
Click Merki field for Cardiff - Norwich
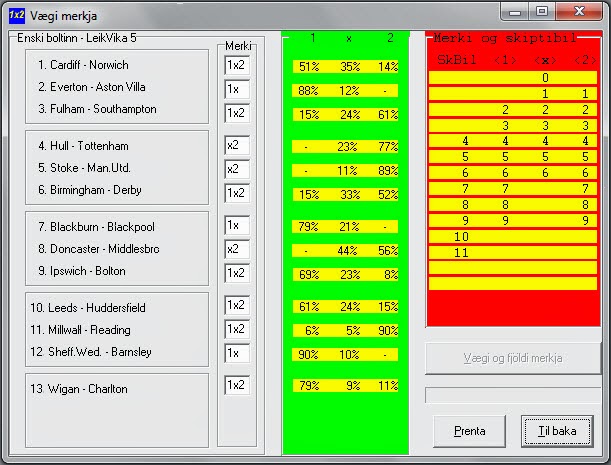point(237,65)
